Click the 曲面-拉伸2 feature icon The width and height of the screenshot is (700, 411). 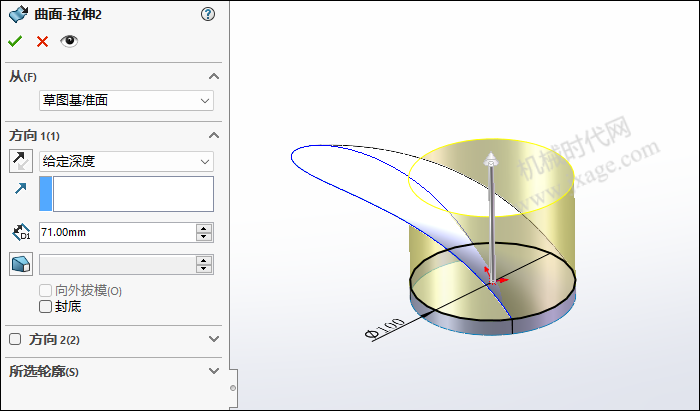[x=18, y=14]
